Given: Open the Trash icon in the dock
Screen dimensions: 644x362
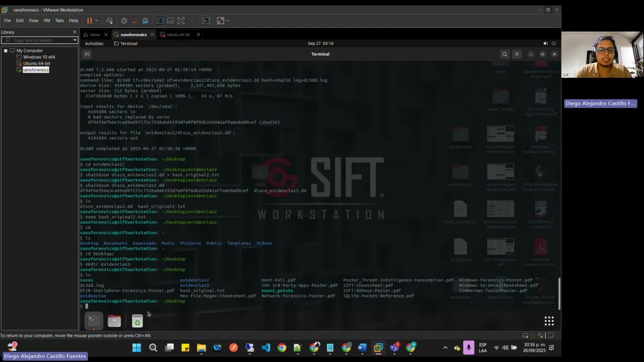Looking at the screenshot, I should pos(137,321).
